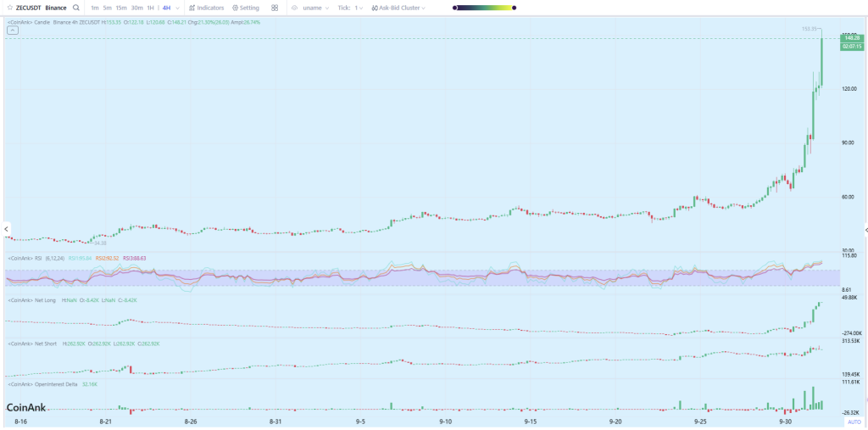Click the eye icon beside uname
Screen dimensions: 868x430
[x=295, y=8]
